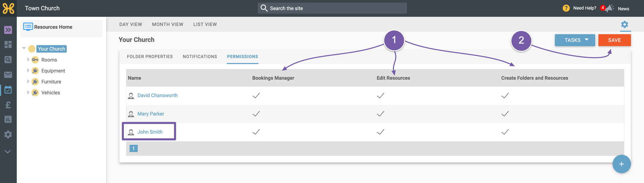Open the calendar bookings module icon

pyautogui.click(x=8, y=90)
